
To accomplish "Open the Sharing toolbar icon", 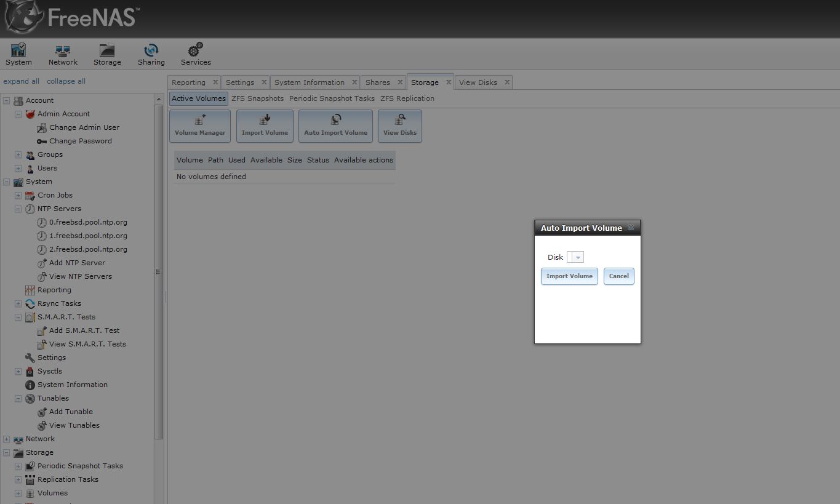I will tap(151, 54).
